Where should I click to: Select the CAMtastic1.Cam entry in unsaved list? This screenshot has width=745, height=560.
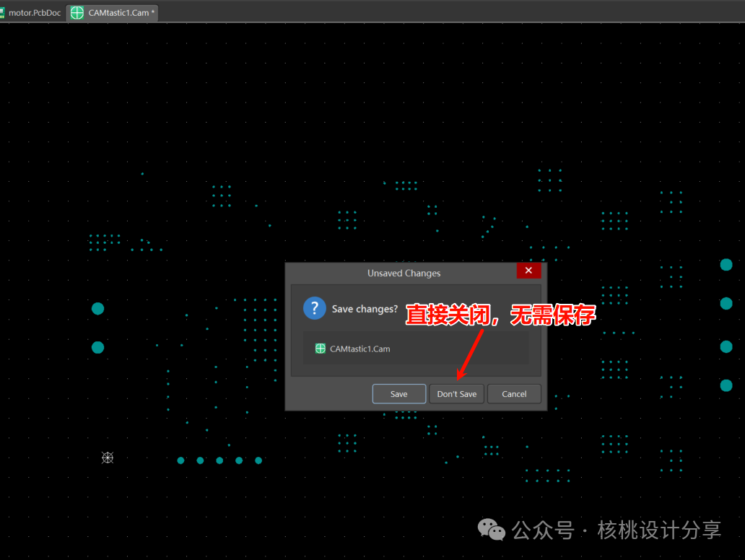360,349
